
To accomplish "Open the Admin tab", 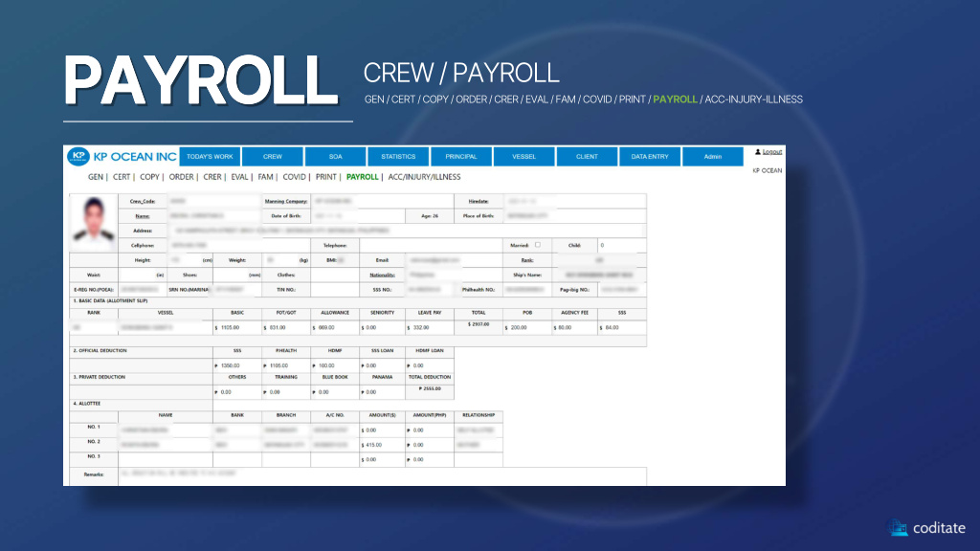I will point(713,157).
